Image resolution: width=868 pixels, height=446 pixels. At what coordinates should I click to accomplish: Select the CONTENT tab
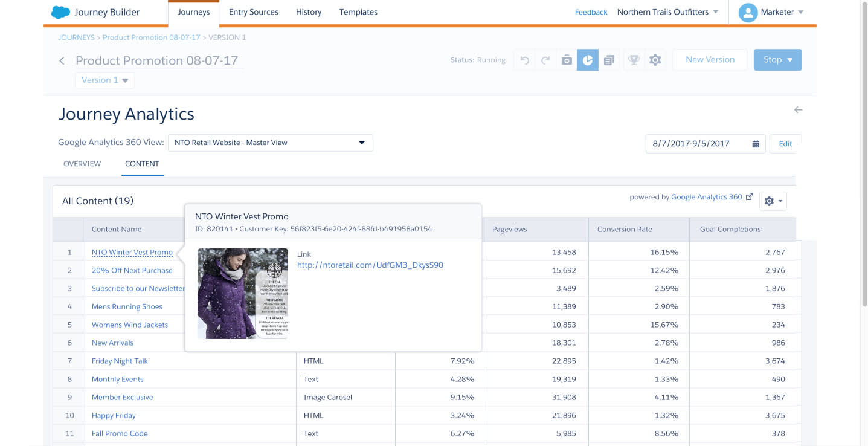click(142, 164)
